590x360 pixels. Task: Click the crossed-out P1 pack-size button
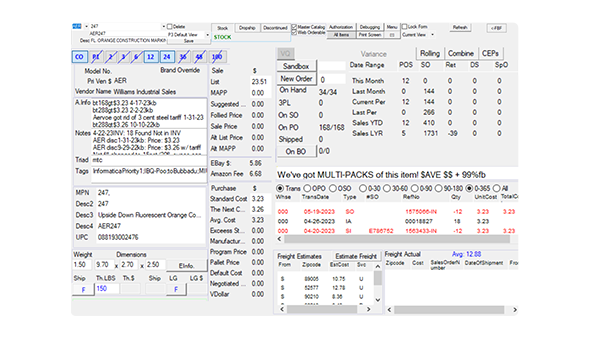point(96,57)
